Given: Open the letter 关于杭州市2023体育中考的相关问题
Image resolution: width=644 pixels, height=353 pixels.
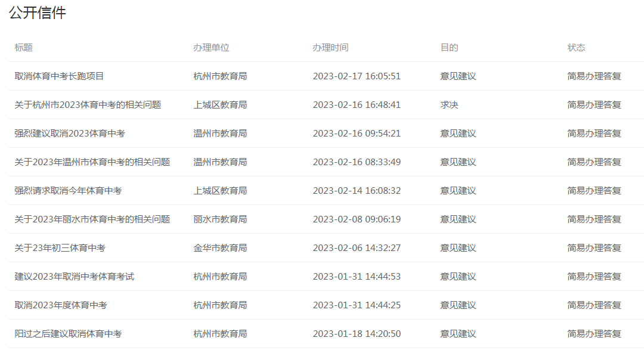Looking at the screenshot, I should [88, 105].
